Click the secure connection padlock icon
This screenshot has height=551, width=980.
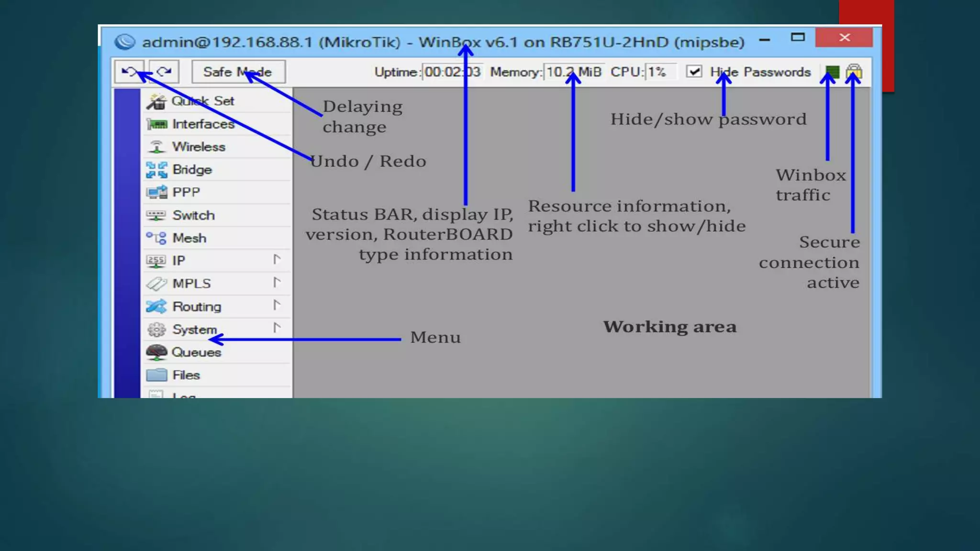tap(854, 72)
